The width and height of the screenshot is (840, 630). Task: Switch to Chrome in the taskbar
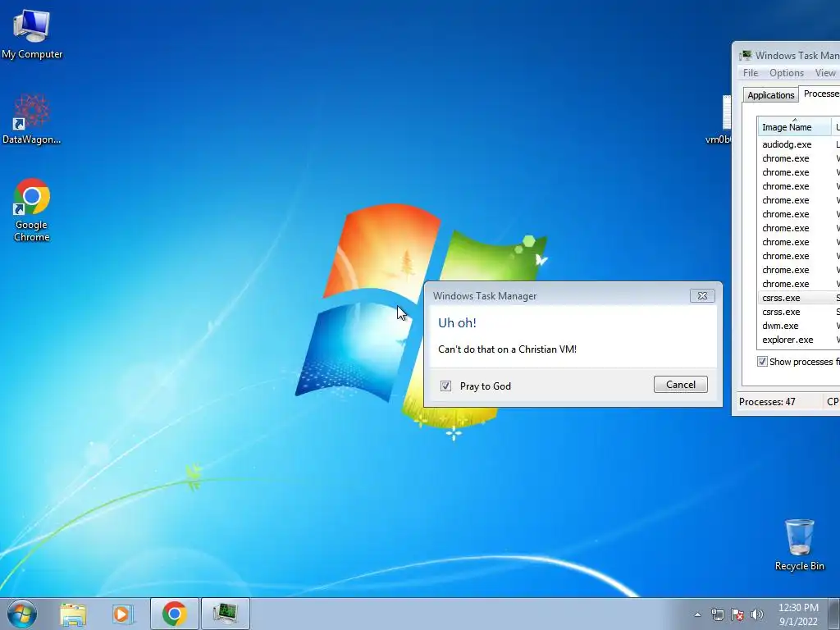tap(174, 614)
